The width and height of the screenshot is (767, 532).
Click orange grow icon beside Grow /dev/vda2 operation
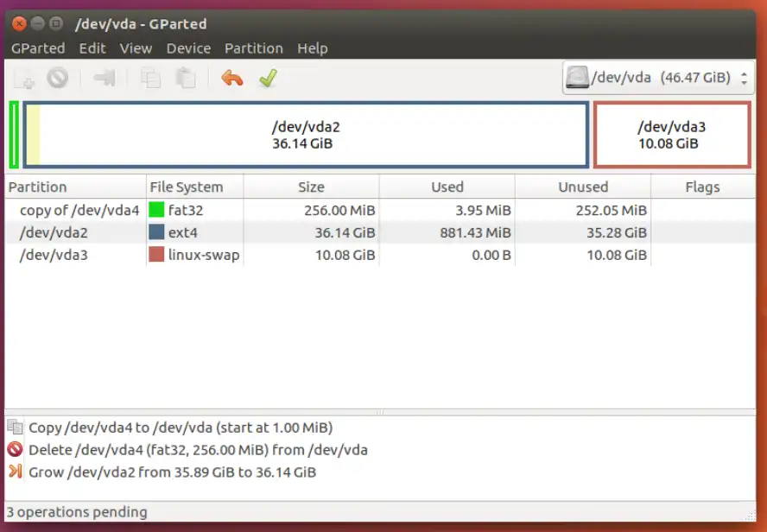pyautogui.click(x=16, y=472)
